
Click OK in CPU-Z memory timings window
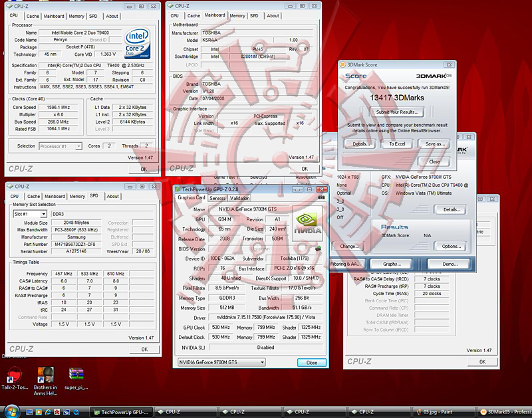point(483,362)
